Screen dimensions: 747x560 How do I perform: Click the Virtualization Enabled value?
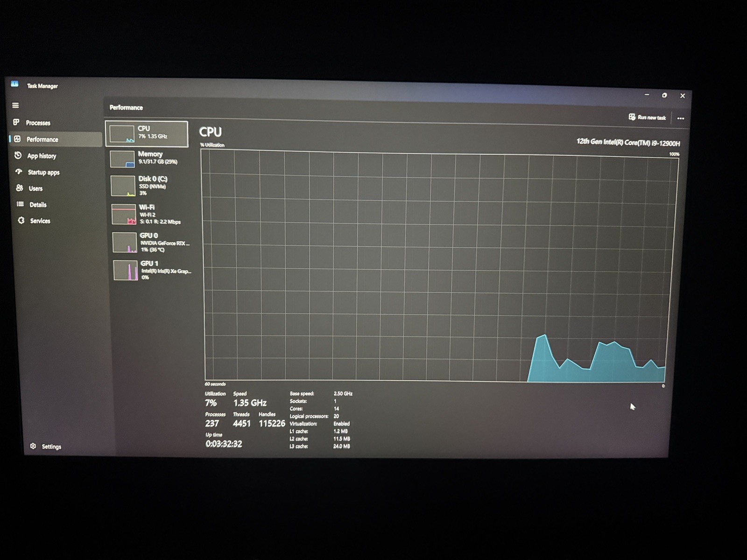point(342,424)
